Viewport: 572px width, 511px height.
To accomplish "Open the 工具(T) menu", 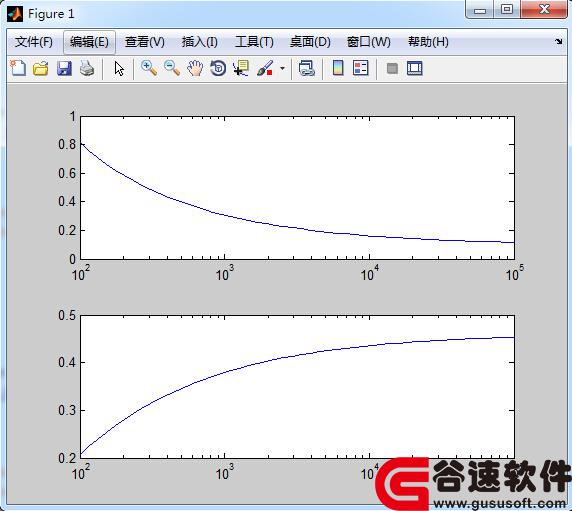I will [254, 42].
